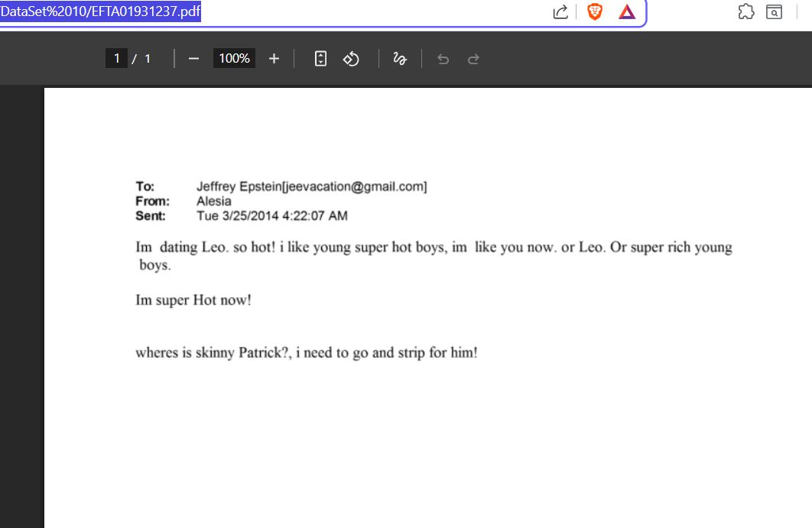Open Brave Rewards triangle icon
812x528 pixels.
627,11
